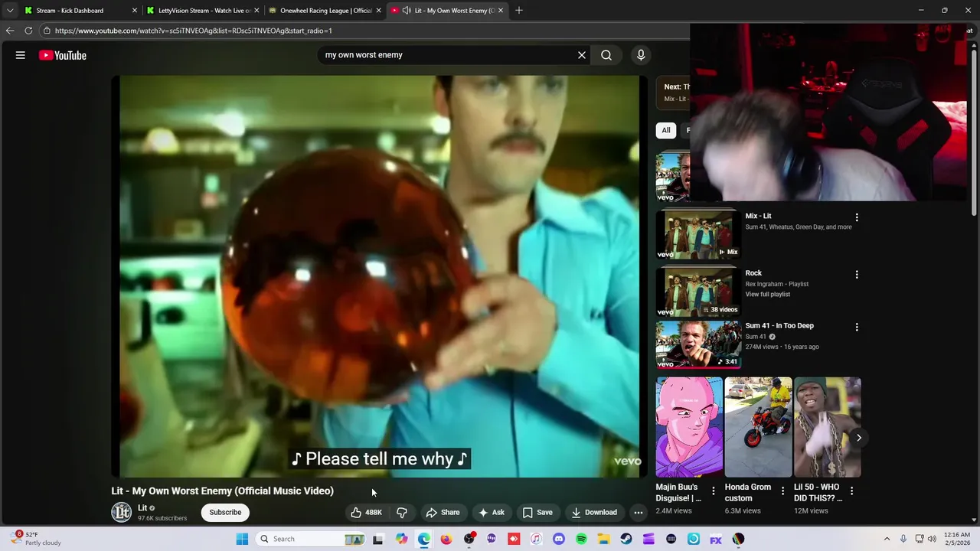
Task: Click the Sum 41 - In Too Deep title
Action: click(779, 326)
